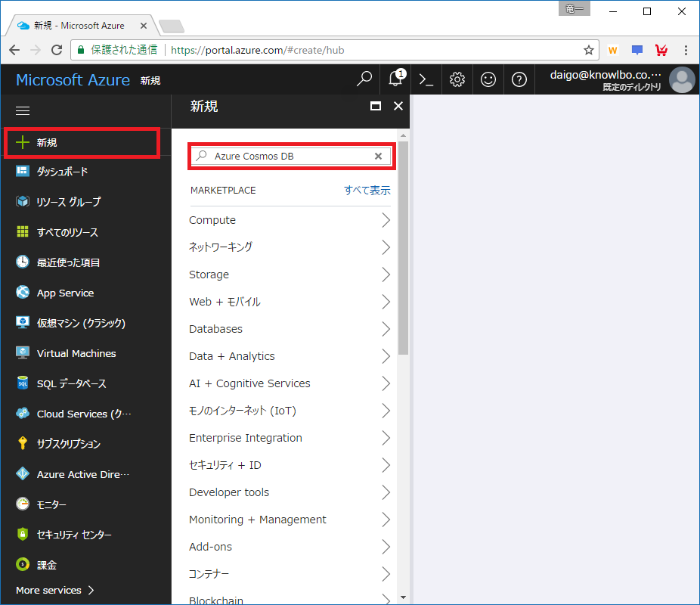Maximize the 新規 blade

click(376, 107)
